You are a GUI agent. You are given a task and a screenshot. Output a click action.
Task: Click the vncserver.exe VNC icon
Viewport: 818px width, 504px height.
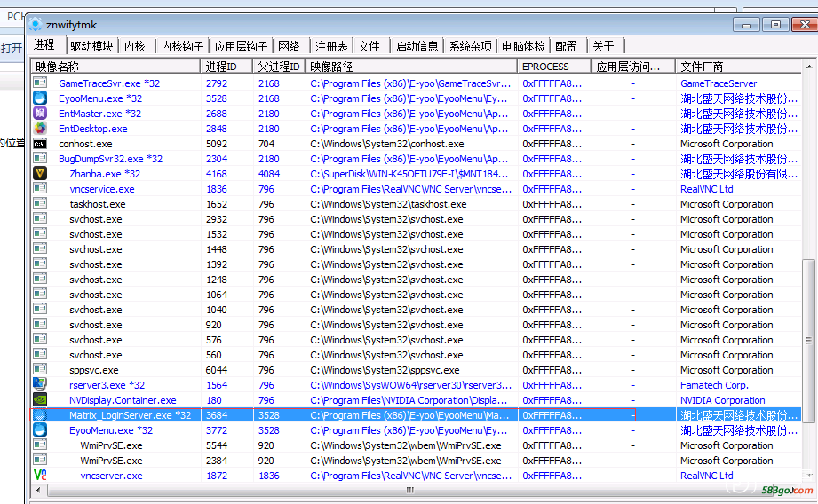[40, 476]
